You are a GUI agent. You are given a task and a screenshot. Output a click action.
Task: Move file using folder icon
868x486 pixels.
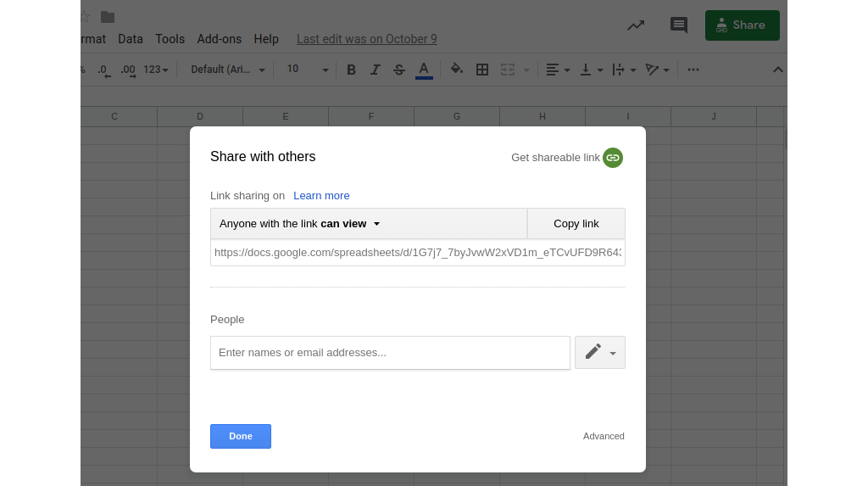point(108,17)
